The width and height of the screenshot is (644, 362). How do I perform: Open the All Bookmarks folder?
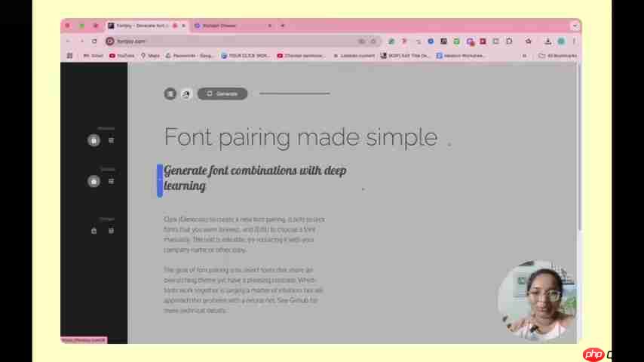(558, 56)
